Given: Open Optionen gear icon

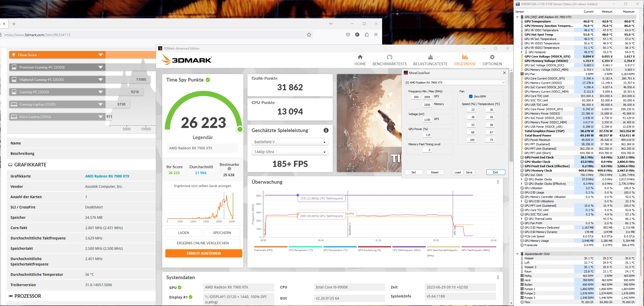Looking at the screenshot, I should (492, 57).
